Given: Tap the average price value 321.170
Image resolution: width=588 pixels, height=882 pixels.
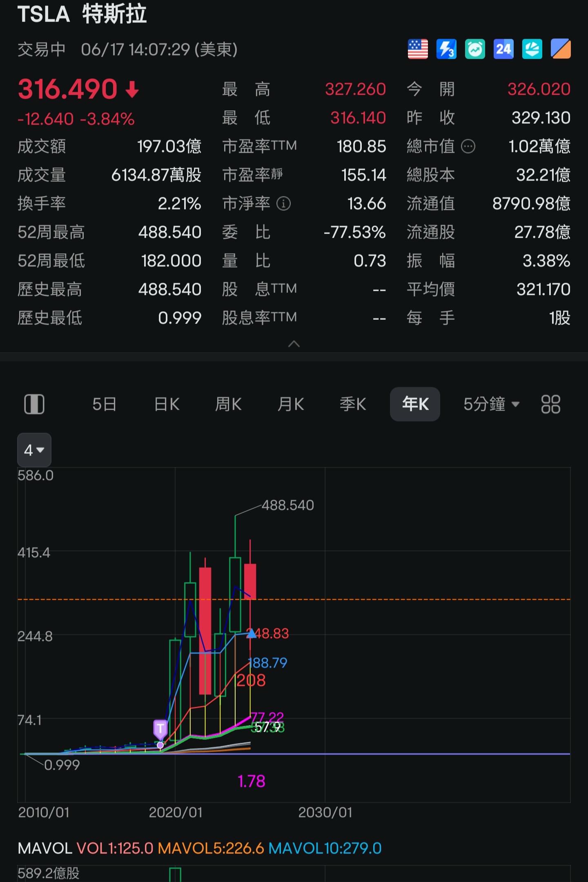Looking at the screenshot, I should pos(543,289).
